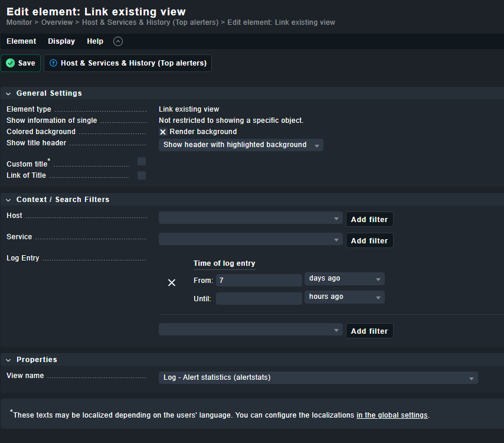This screenshot has width=504, height=443.
Task: Open the Display menu
Action: 61,41
